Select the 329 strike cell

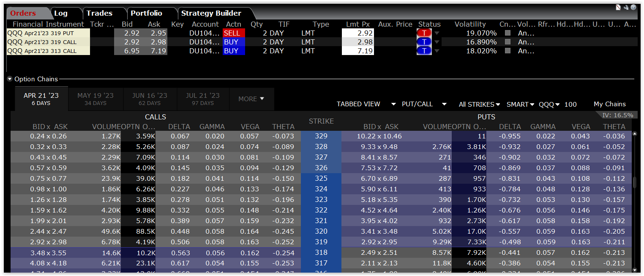321,136
